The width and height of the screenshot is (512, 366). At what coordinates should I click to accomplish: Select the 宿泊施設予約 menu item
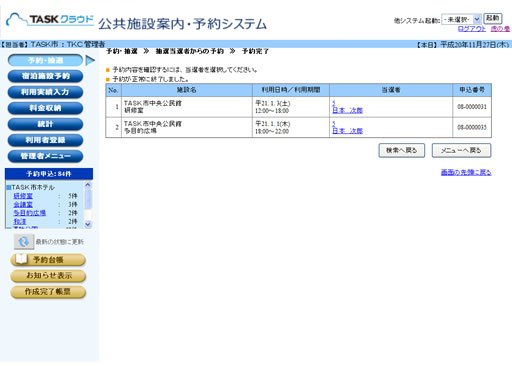point(45,76)
